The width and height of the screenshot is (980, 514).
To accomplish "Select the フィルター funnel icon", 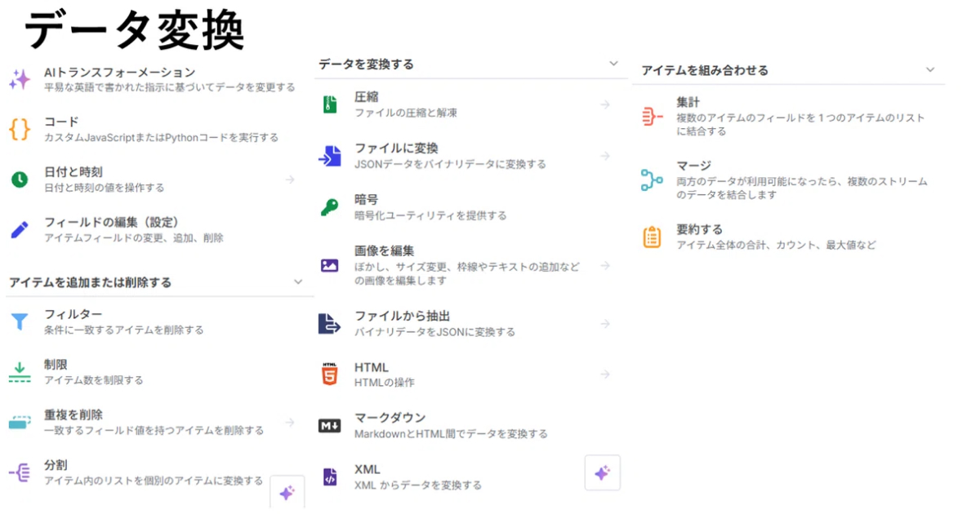I will (x=20, y=321).
